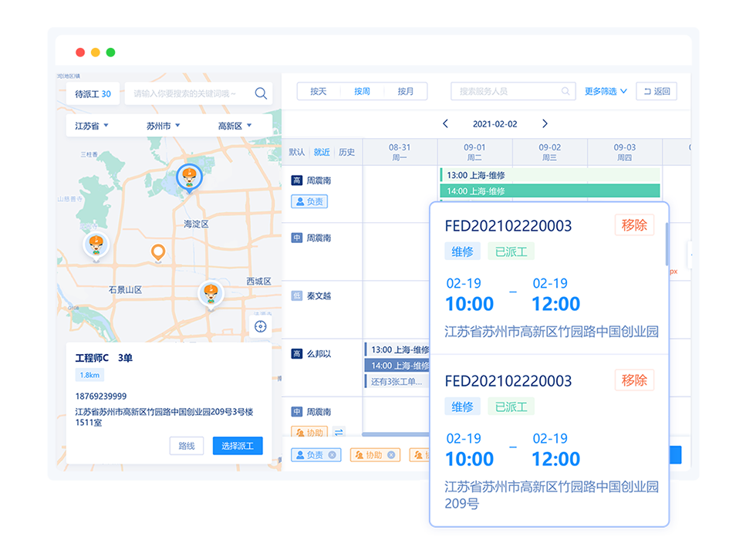This screenshot has height=540, width=756.
Task: Select the orange location pin on map
Action: [158, 251]
